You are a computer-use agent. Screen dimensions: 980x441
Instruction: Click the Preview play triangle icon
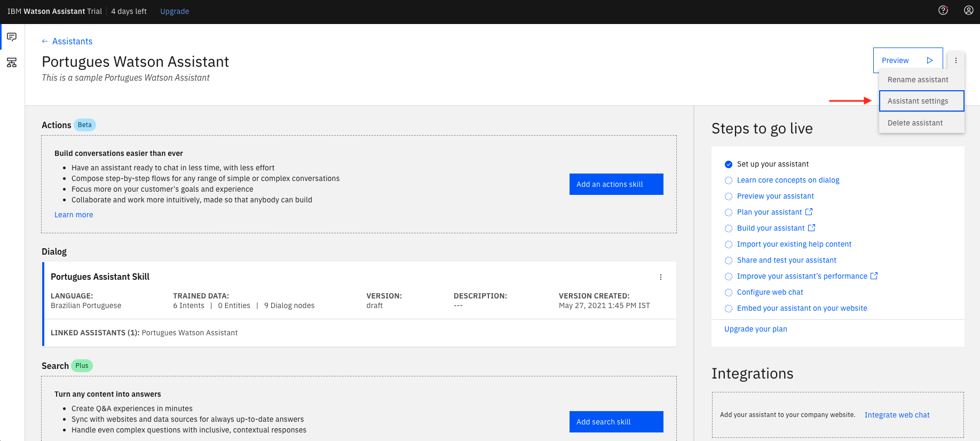click(930, 60)
